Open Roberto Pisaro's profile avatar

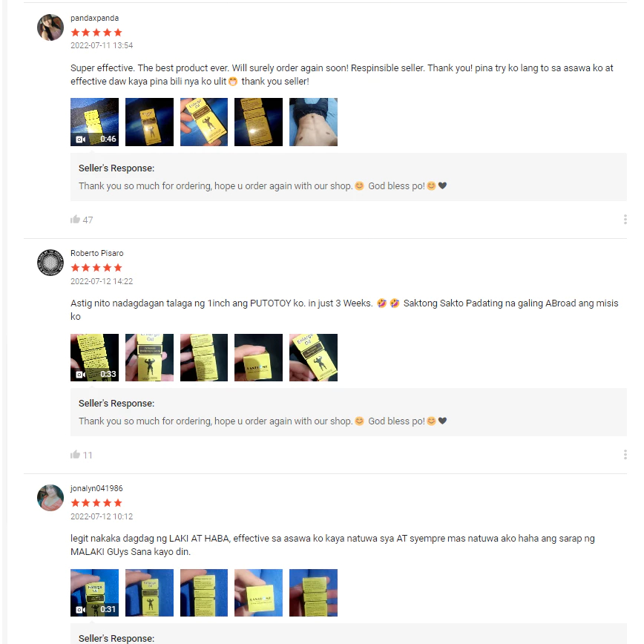(50, 263)
